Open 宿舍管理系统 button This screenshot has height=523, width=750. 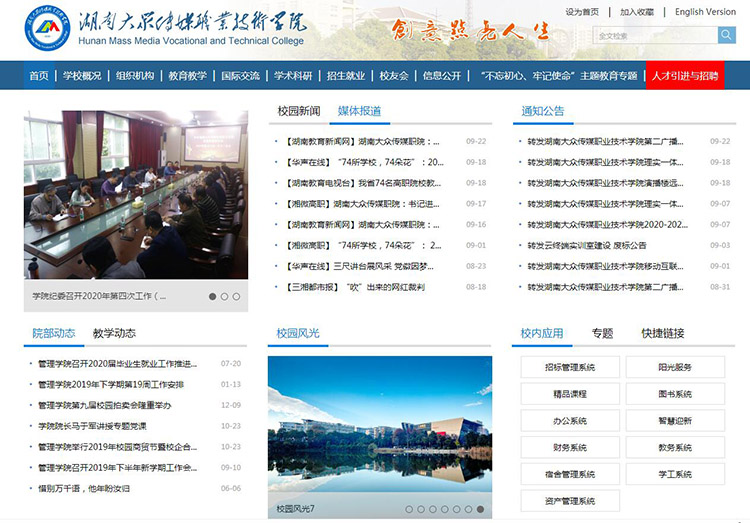pos(570,474)
